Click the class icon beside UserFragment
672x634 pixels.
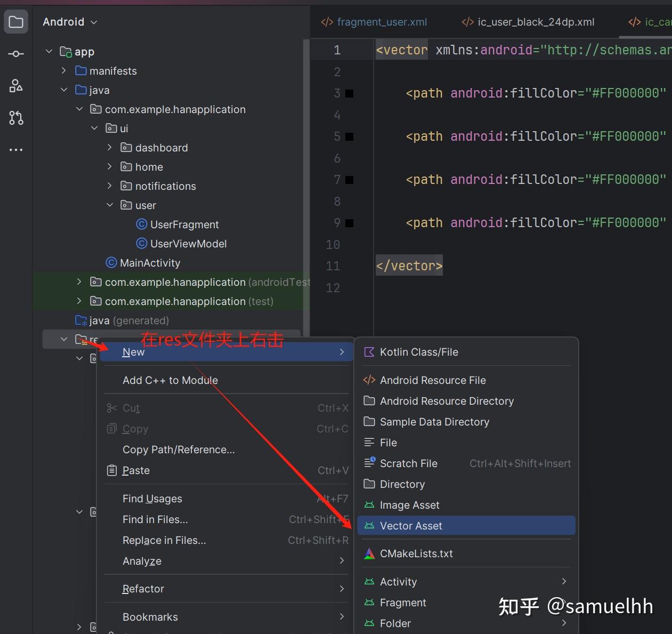141,224
